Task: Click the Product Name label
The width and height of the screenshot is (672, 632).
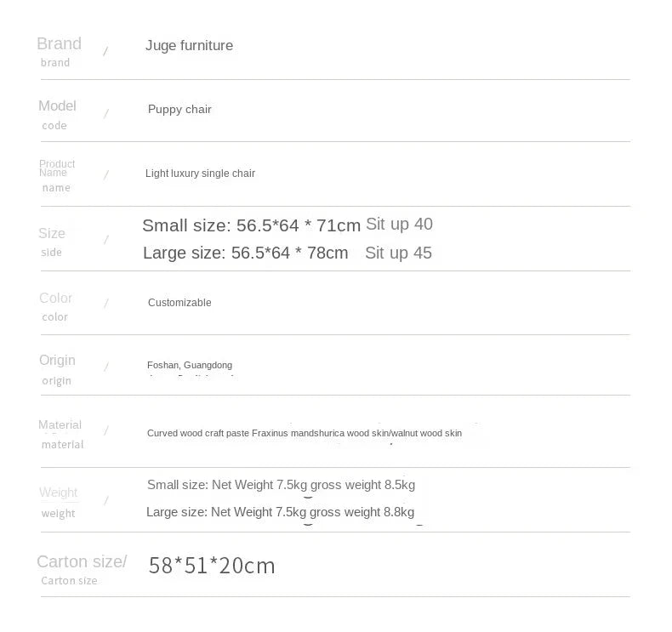Action: (57, 168)
